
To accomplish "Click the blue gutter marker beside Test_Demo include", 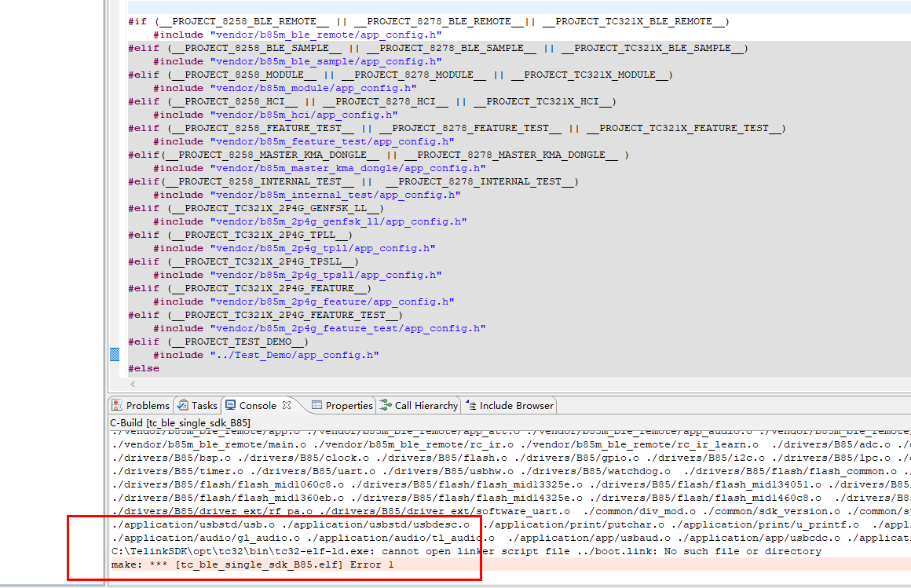I will [x=115, y=354].
